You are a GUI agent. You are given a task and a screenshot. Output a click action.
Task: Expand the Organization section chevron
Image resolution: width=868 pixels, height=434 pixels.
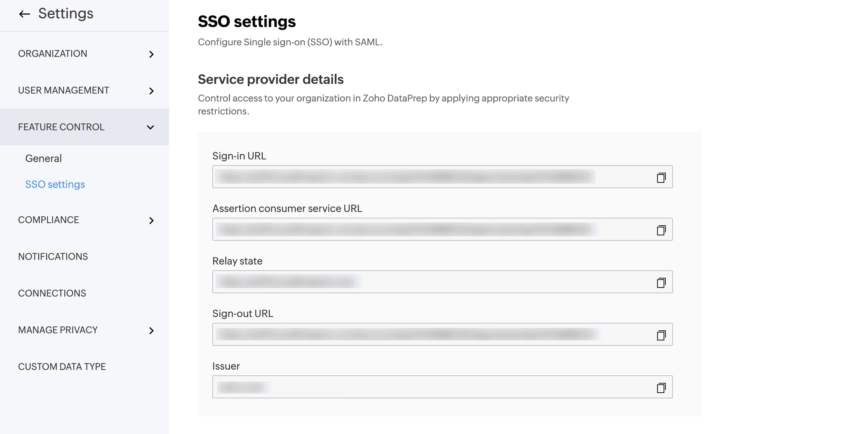point(151,54)
